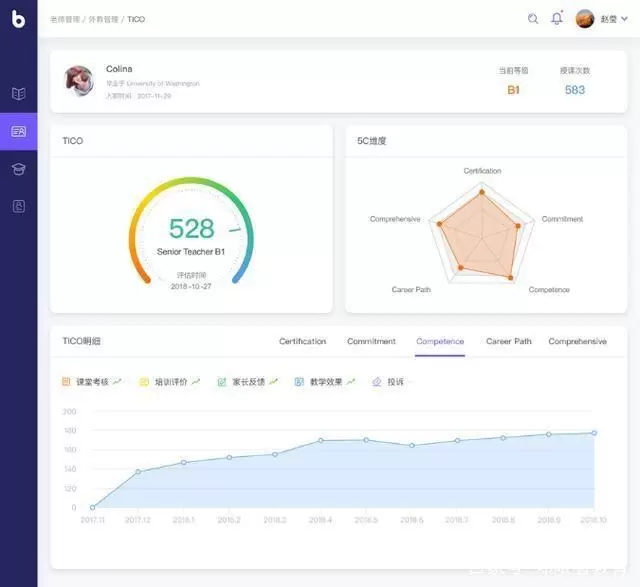Click the 'b' logo in the sidebar
Screen dimensions: 640x587
pos(18,18)
